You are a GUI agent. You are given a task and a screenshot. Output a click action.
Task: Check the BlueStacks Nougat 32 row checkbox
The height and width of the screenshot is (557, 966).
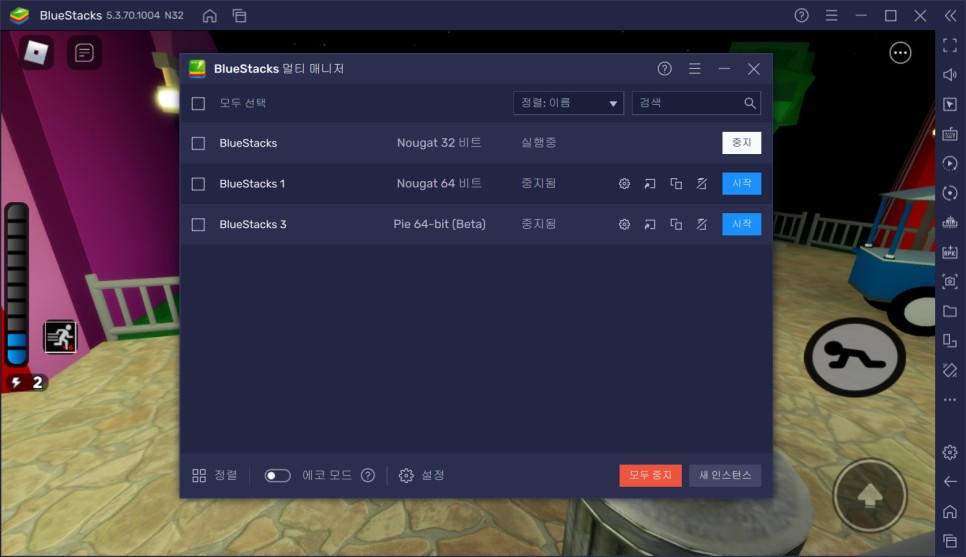coord(198,143)
